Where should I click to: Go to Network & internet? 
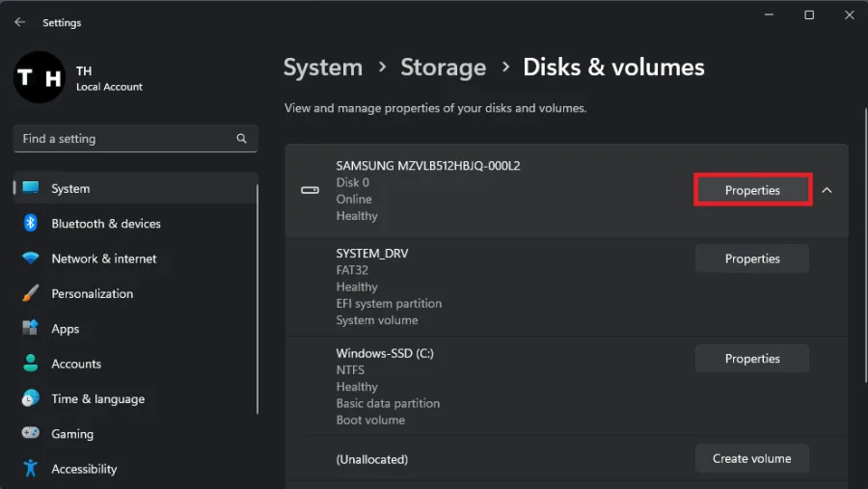[135, 258]
